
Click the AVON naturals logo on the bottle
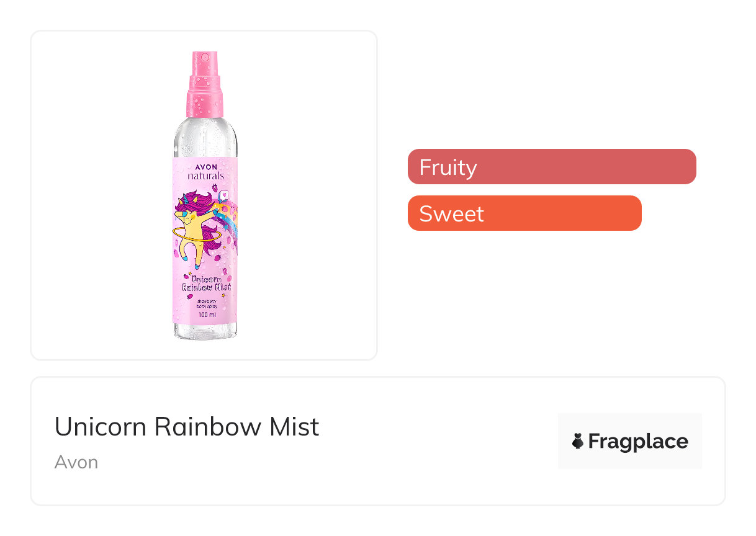tap(205, 171)
